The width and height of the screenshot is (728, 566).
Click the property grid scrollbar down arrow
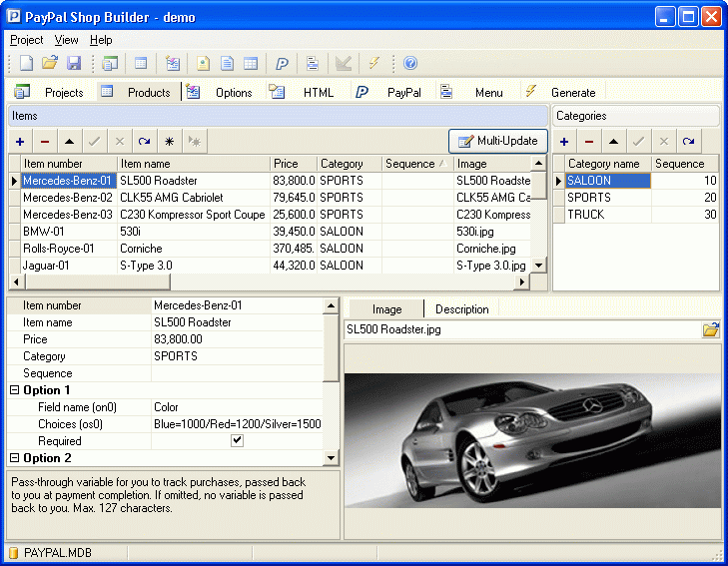point(331,458)
